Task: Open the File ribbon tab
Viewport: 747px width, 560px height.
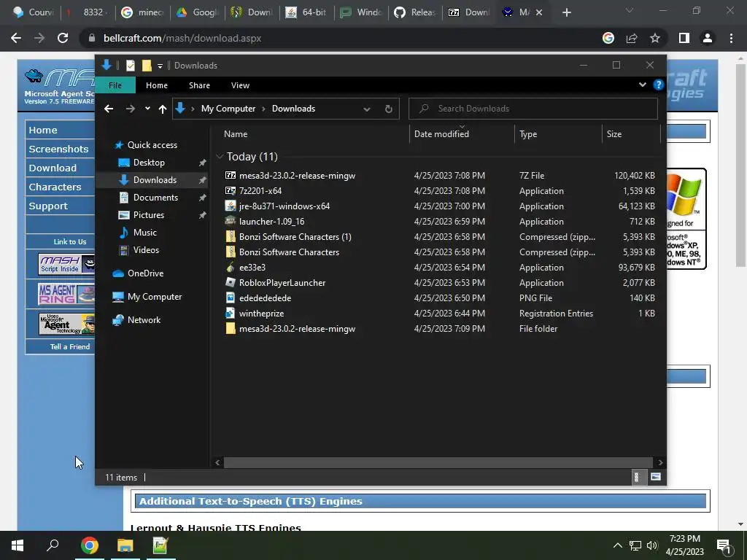Action: [x=115, y=85]
